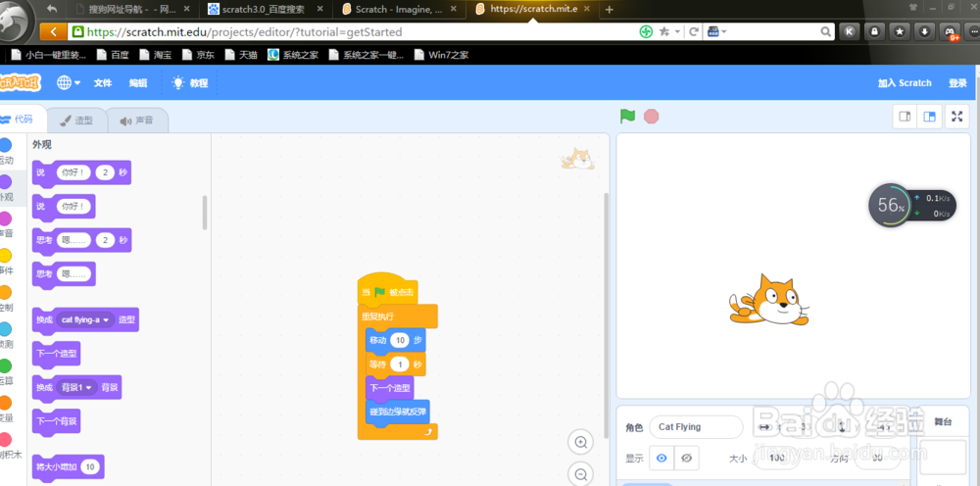This screenshot has height=486, width=980.
Task: Select the magenta sound category circle
Action: [5, 219]
